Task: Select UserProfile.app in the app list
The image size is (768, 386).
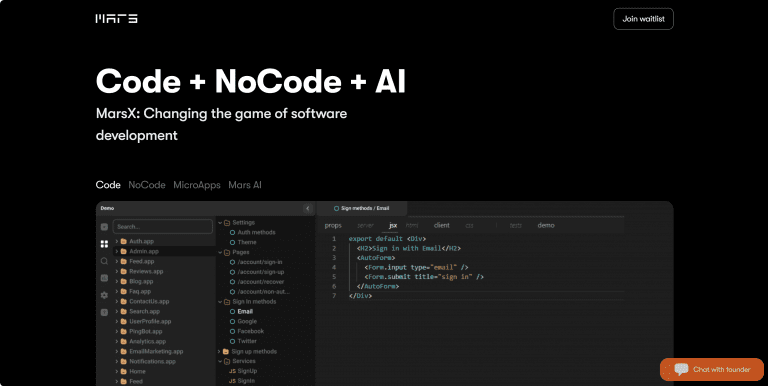Action: 150,321
